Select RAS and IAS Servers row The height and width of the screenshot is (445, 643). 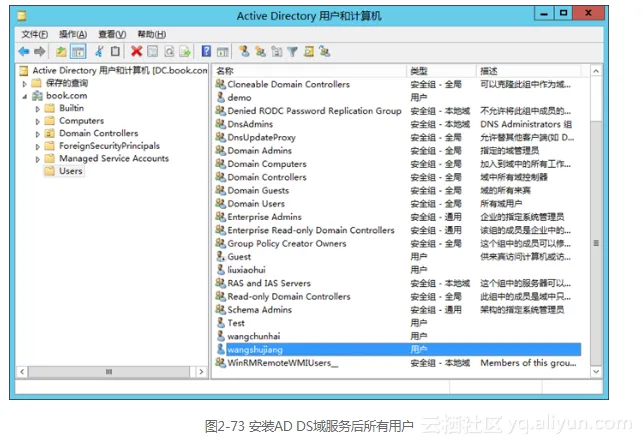[398, 283]
